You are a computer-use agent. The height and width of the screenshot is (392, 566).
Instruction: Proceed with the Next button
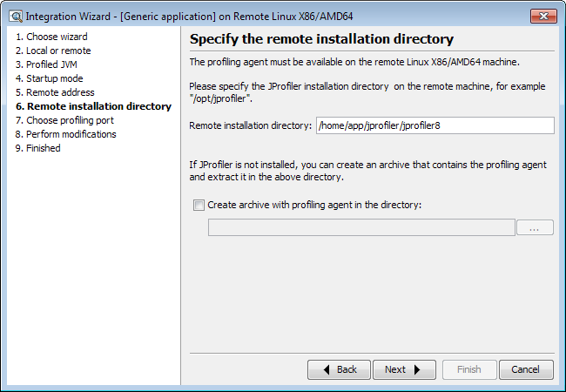click(x=404, y=369)
